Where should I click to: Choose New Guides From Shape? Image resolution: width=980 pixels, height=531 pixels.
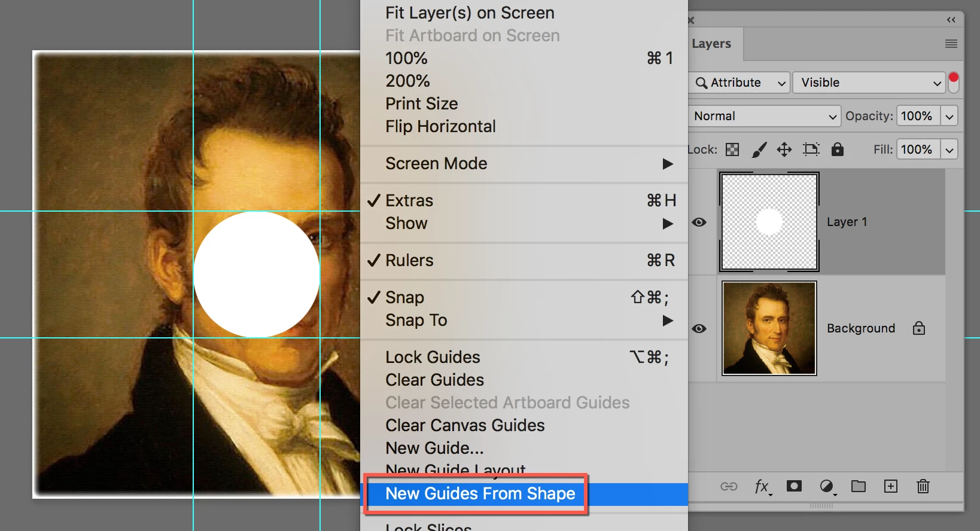(524, 494)
